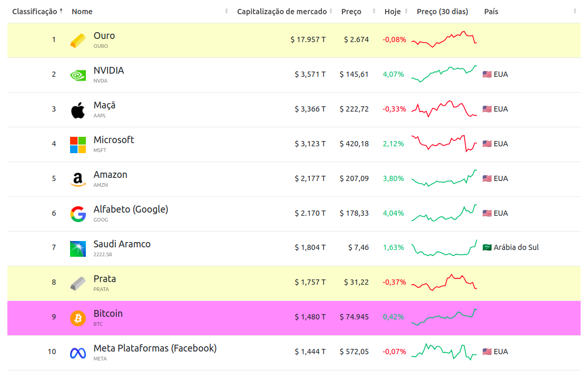The image size is (588, 371).
Task: Click the $ 74.945 Bitcoin price
Action: tap(354, 317)
